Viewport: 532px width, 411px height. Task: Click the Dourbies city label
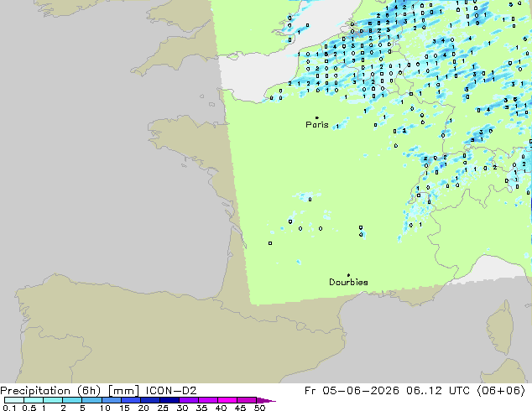click(348, 282)
